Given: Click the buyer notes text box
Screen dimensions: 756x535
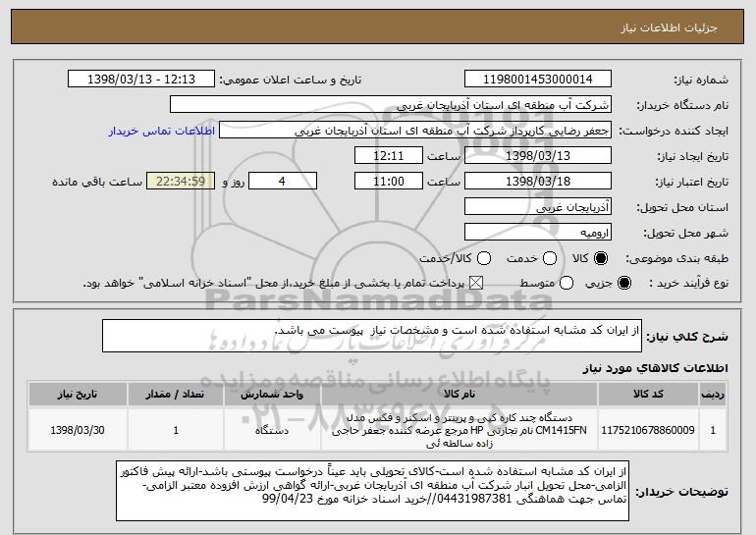Looking at the screenshot, I should tap(372, 491).
